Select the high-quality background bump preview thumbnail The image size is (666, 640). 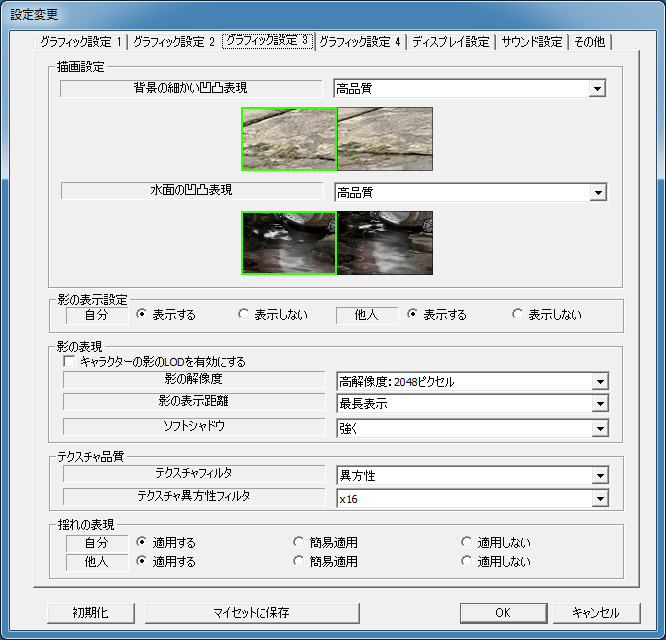pyautogui.click(x=289, y=139)
